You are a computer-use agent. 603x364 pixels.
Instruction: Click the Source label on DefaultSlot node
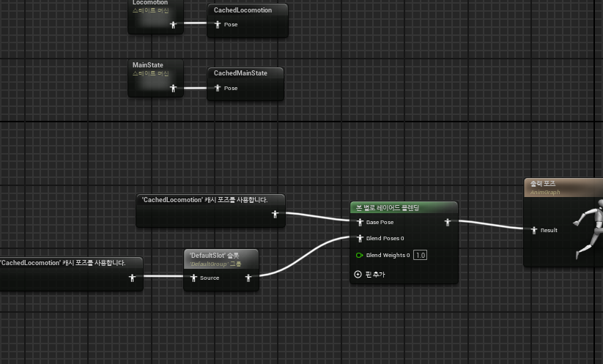[x=210, y=278]
